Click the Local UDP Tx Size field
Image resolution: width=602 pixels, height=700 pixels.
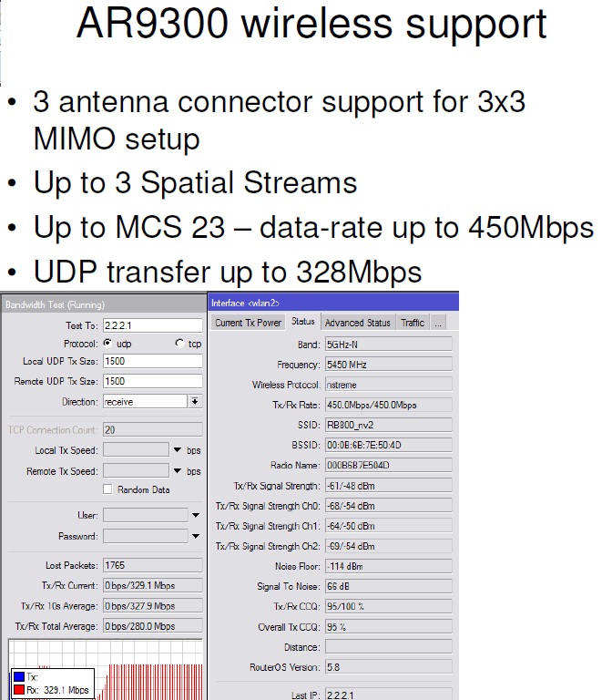pos(152,361)
